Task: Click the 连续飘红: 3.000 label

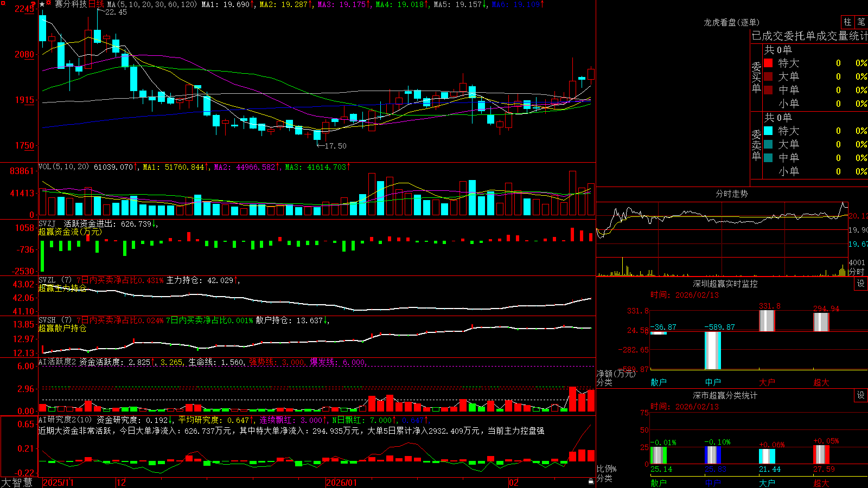Action: point(291,420)
